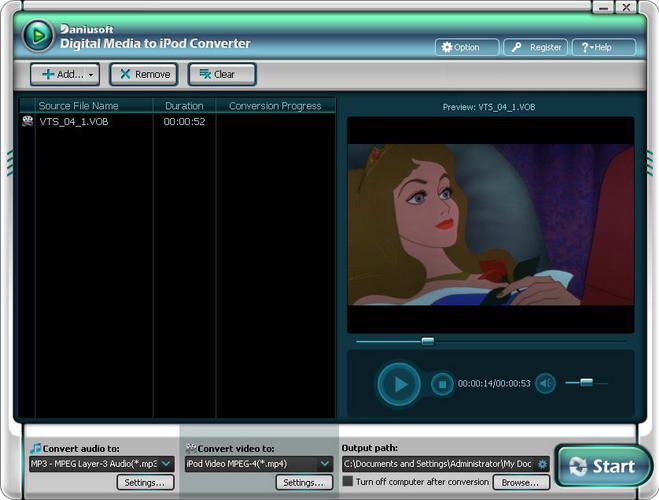The height and width of the screenshot is (500, 659).
Task: Adjust the volume slider handle
Action: pyautogui.click(x=586, y=382)
